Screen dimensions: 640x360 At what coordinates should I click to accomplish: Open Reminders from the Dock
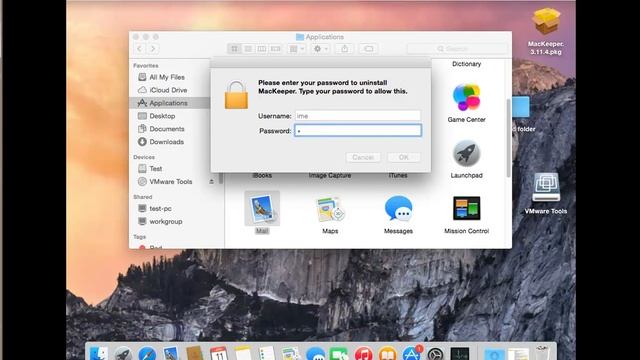click(x=267, y=353)
